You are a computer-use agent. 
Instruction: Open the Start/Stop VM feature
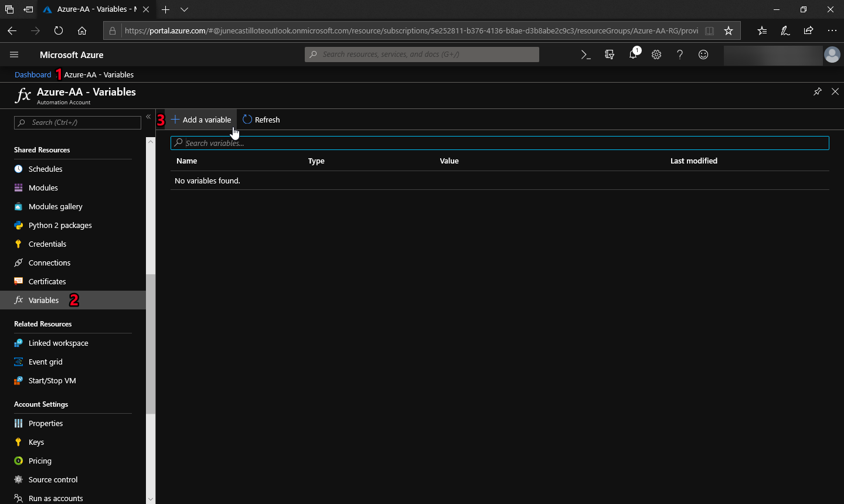click(52, 380)
